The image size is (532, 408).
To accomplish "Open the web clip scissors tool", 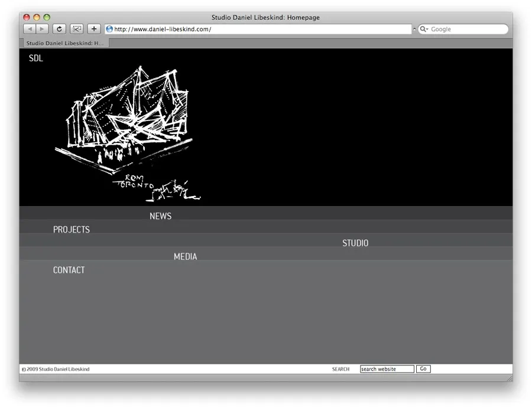I will 77,29.
